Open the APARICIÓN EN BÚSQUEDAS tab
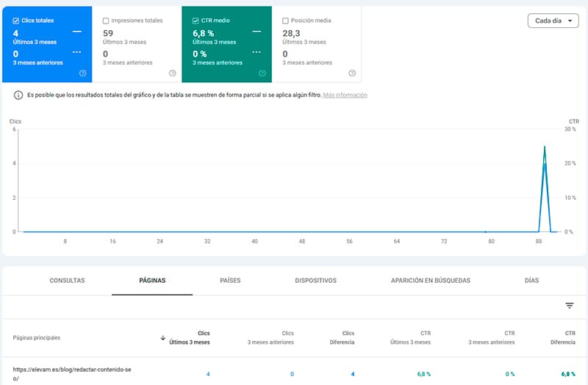Viewport: 588px width, 385px height. [431, 281]
